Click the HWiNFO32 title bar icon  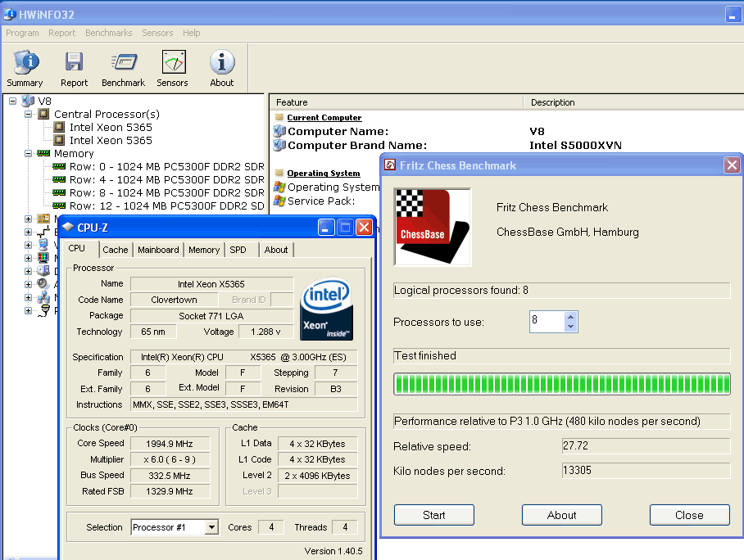click(10, 14)
